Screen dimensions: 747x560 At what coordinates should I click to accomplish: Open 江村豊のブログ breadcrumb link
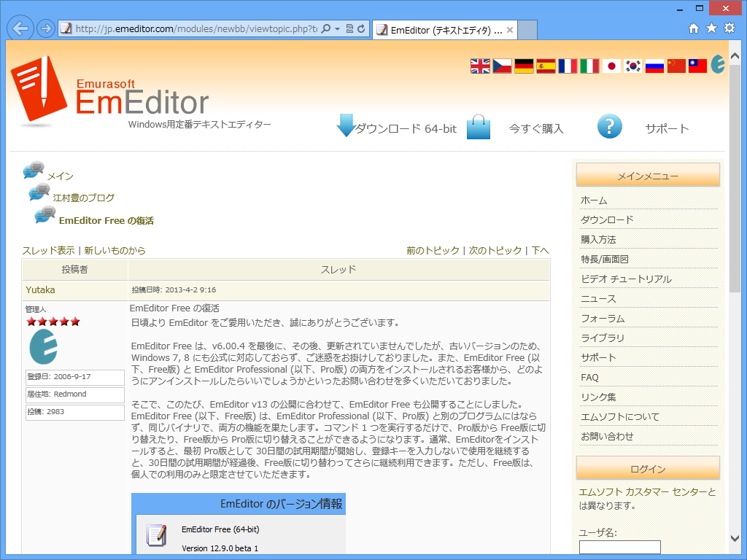[x=83, y=198]
